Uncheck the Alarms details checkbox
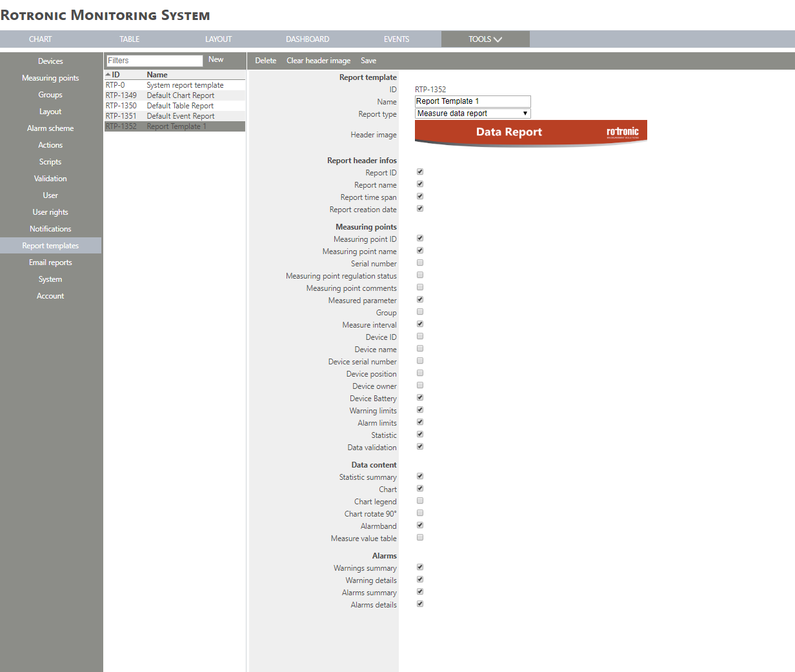The image size is (795, 672). (x=420, y=604)
